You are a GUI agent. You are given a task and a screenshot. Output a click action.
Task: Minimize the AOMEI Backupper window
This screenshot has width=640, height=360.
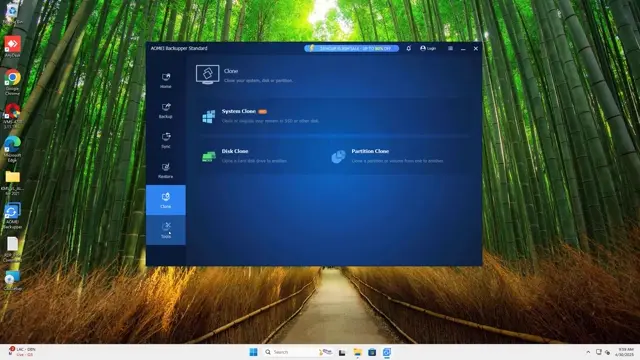463,49
